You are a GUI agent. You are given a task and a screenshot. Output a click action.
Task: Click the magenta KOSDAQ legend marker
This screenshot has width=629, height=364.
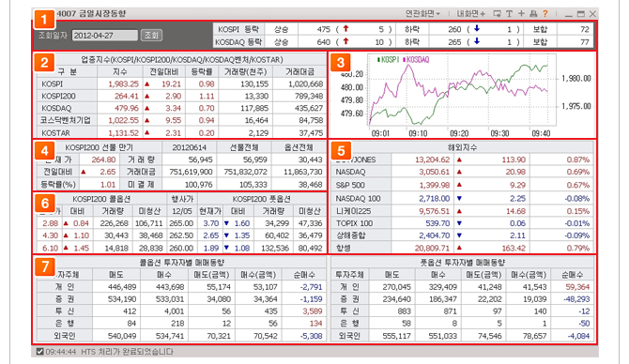tap(405, 60)
